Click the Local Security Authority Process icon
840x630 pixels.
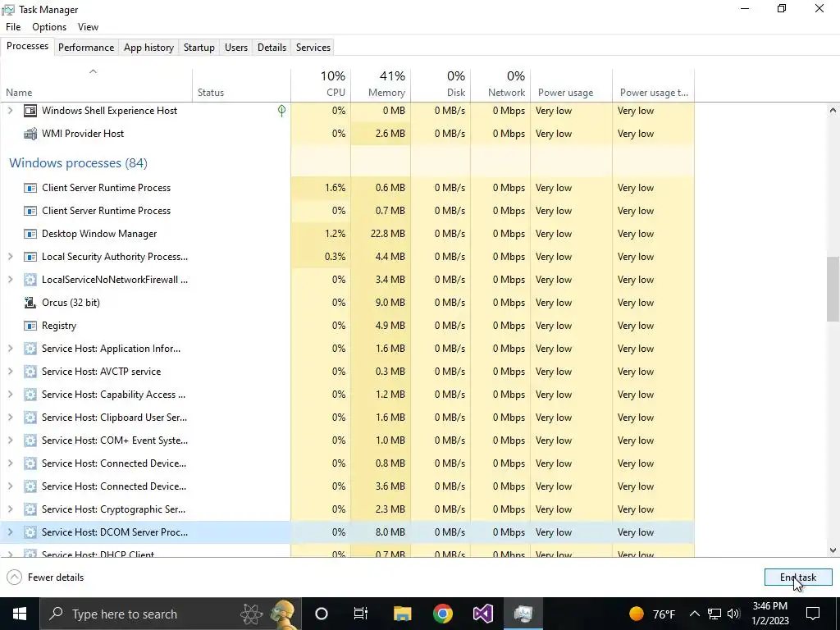pos(30,257)
